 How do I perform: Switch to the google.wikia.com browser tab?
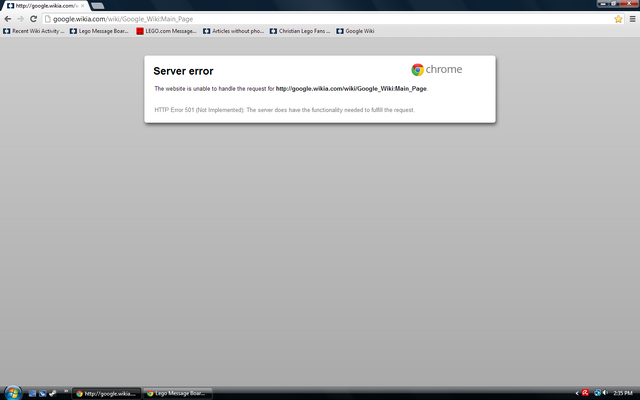tap(46, 6)
